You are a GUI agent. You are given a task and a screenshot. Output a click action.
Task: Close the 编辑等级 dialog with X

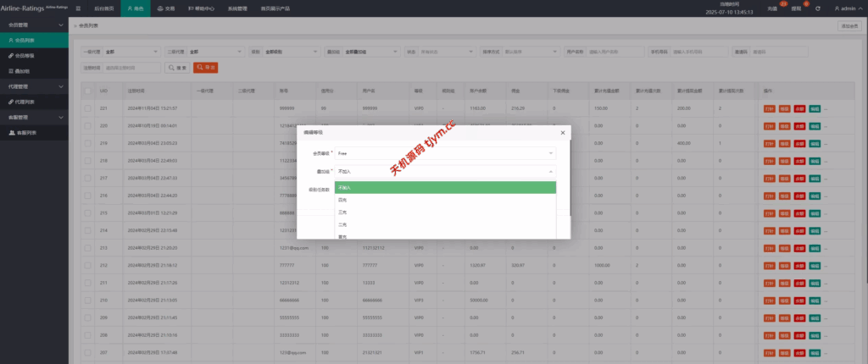point(563,132)
